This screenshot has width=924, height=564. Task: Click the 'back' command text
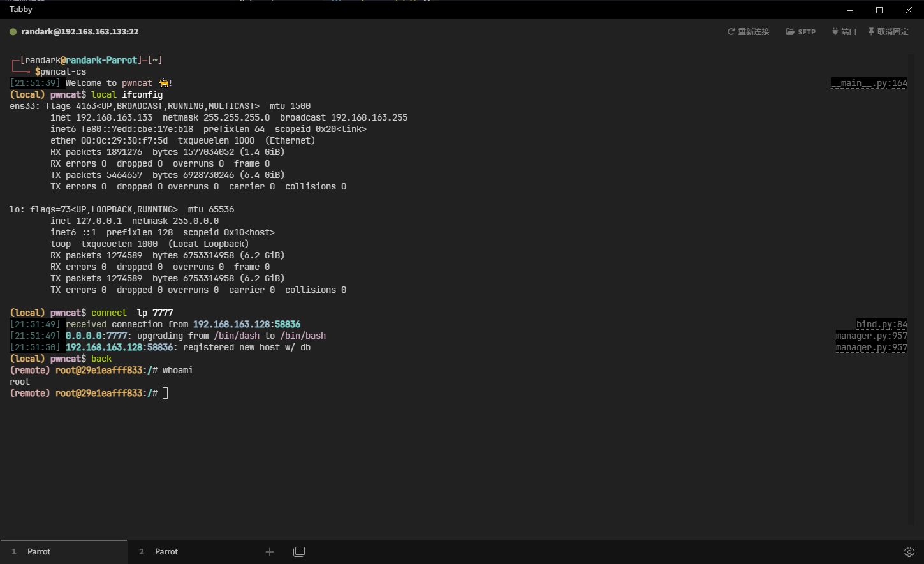101,359
